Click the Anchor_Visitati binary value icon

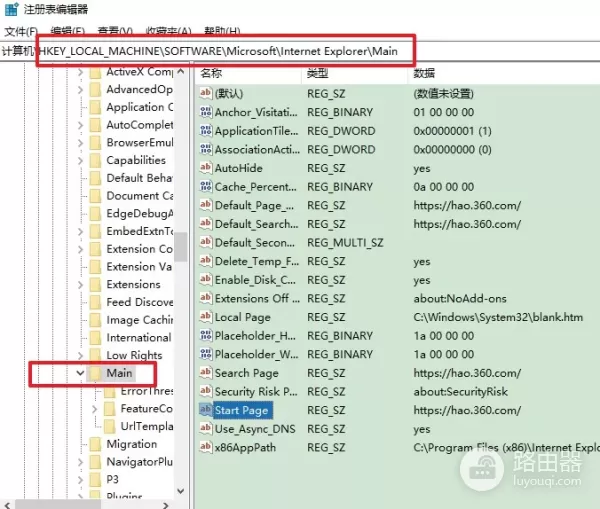coord(206,112)
